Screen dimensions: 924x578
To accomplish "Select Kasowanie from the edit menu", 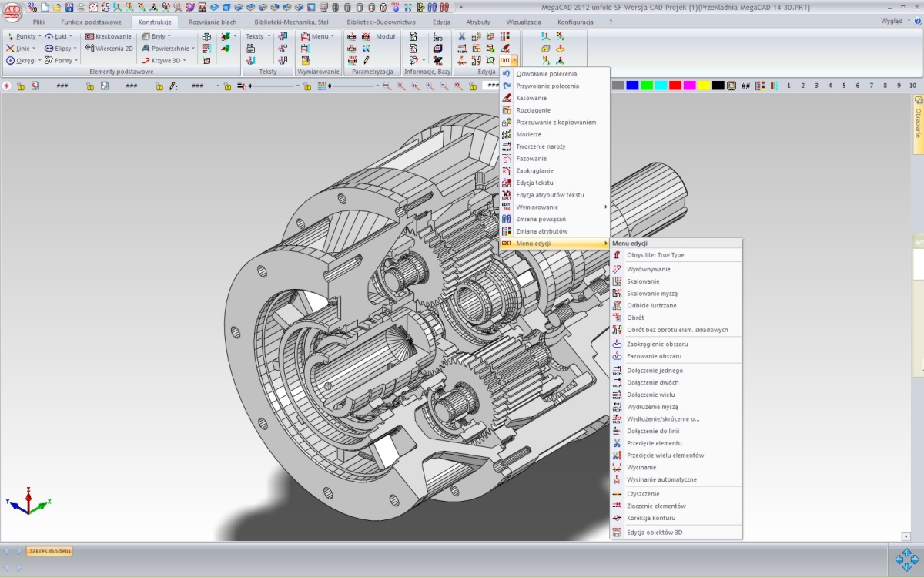I will click(531, 98).
